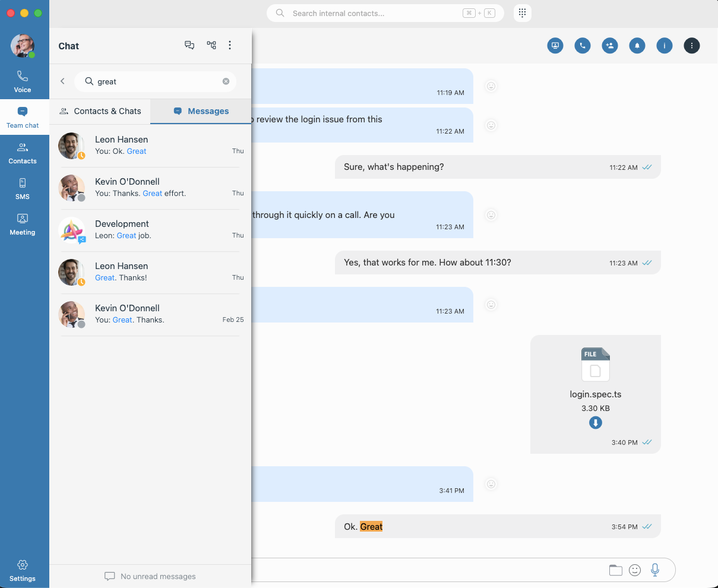
Task: Start a phone call with this contact
Action: tap(582, 45)
